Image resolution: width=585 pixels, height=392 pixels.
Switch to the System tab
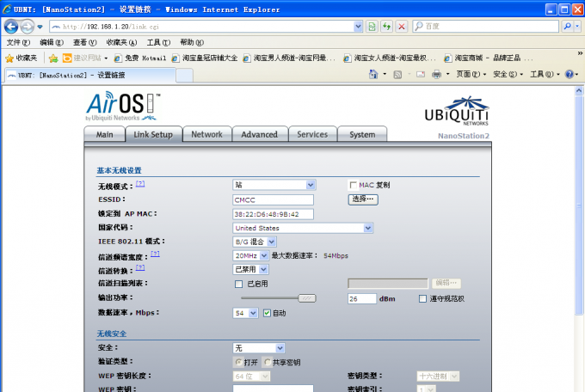(362, 135)
